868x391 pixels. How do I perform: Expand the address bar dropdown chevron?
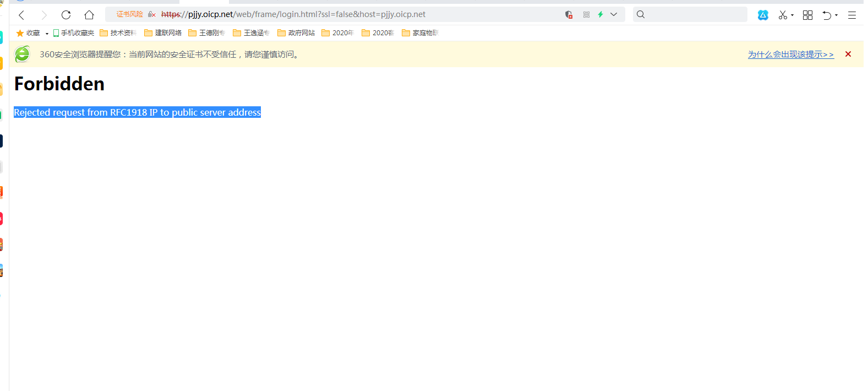(614, 14)
